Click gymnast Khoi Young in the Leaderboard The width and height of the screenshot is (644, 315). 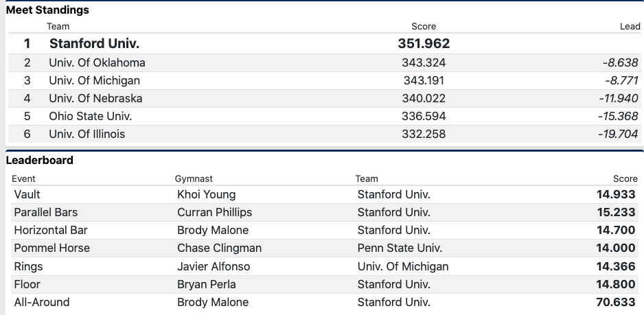point(206,194)
